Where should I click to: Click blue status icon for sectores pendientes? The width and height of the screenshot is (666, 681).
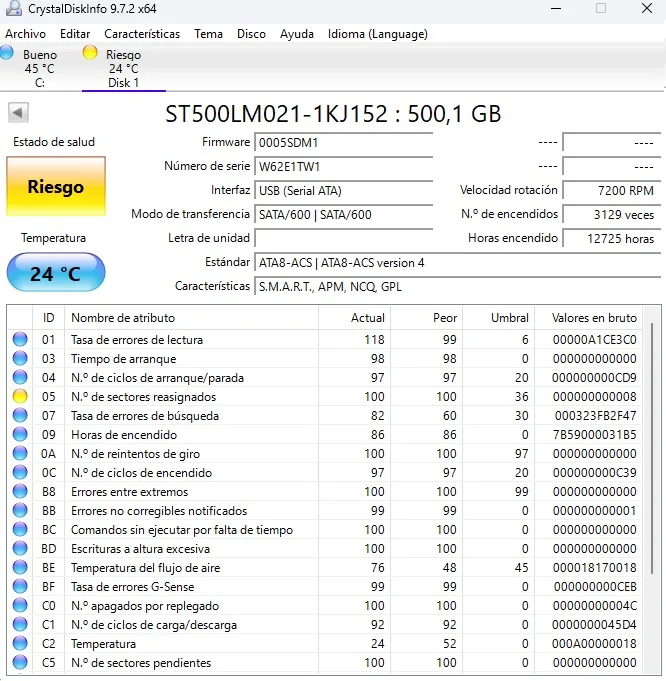point(20,663)
